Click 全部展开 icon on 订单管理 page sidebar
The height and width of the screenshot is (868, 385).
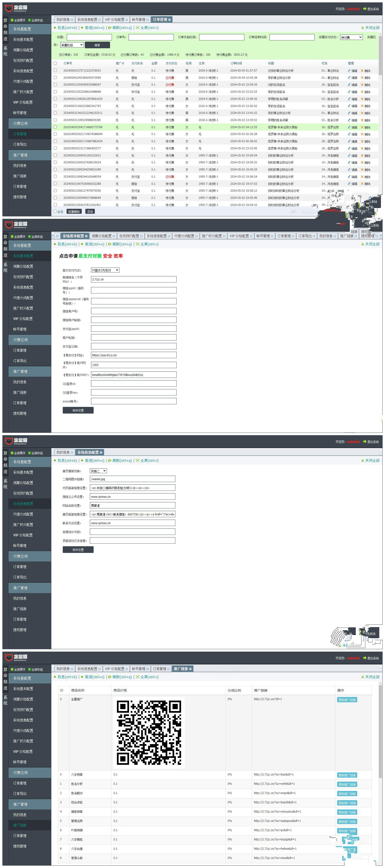click(12, 20)
